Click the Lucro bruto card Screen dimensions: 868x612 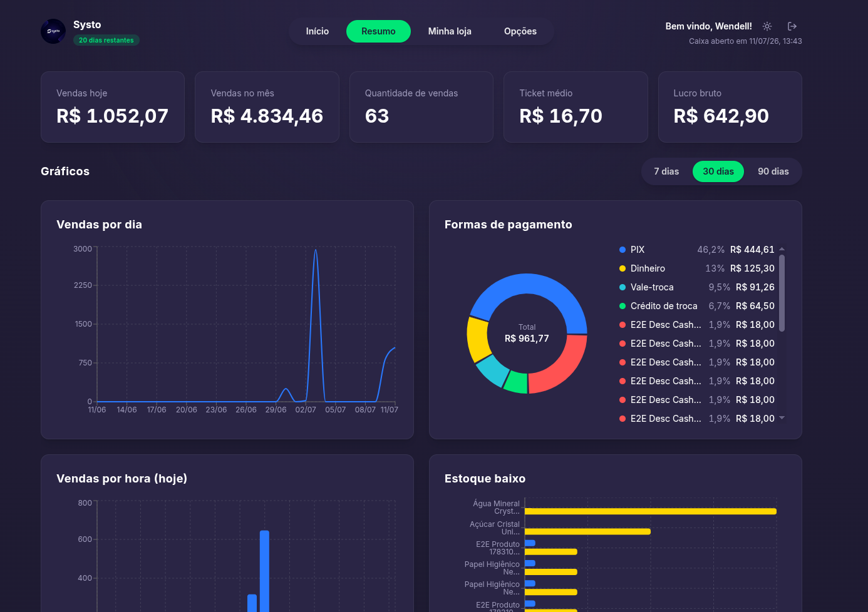(x=730, y=107)
